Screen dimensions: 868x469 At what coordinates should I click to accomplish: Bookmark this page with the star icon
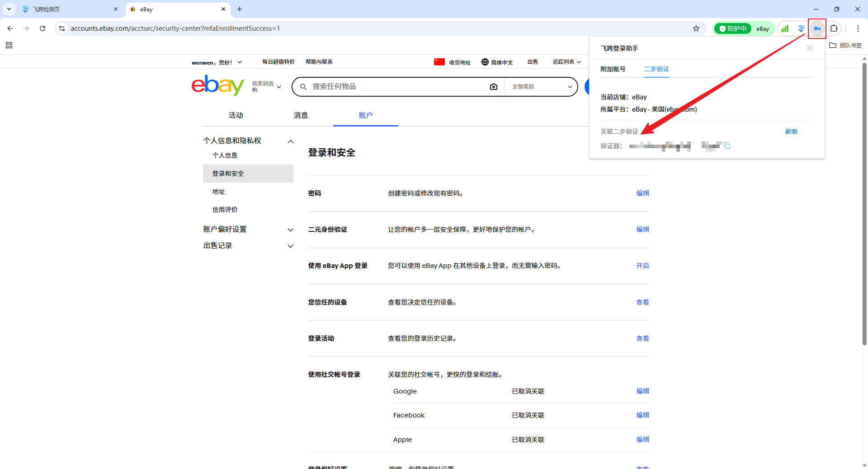[696, 28]
